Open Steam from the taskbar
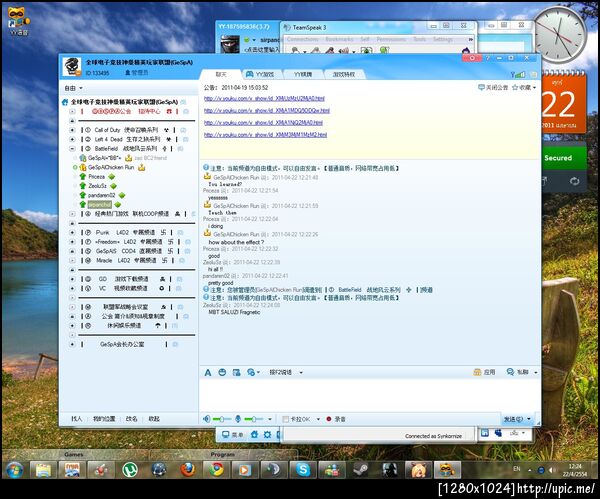The width and height of the screenshot is (600, 499). click(x=360, y=469)
